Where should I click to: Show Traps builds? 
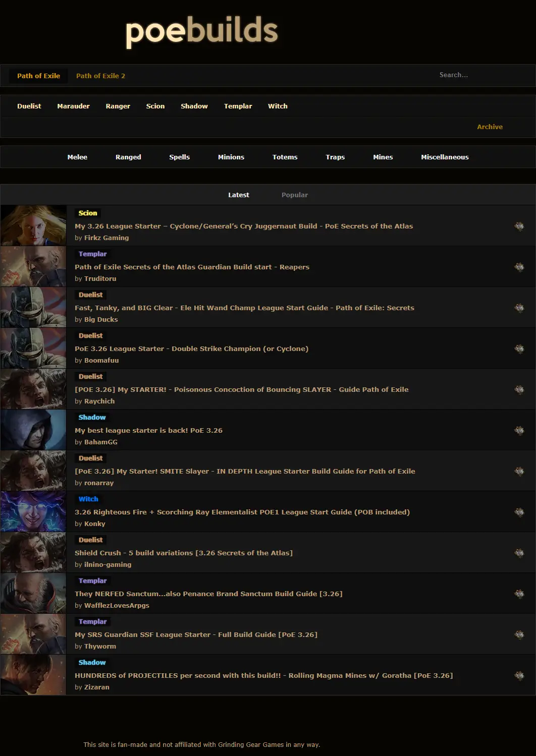[335, 157]
